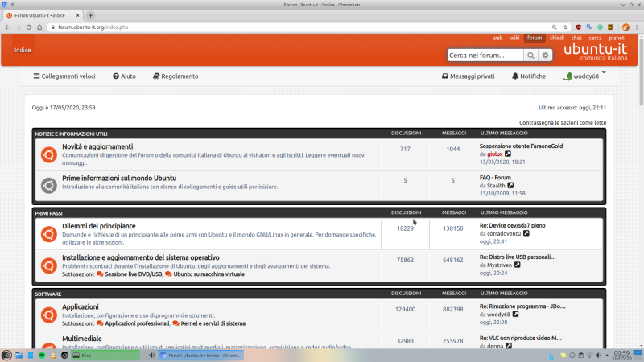Viewport: 644px width, 362px height.
Task: Open the Aiuto help page
Action: tap(125, 76)
